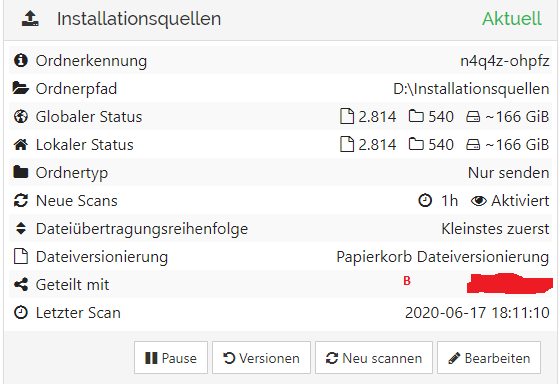Pause the folder with the Pause button
This screenshot has height=384, width=560.
(x=171, y=358)
